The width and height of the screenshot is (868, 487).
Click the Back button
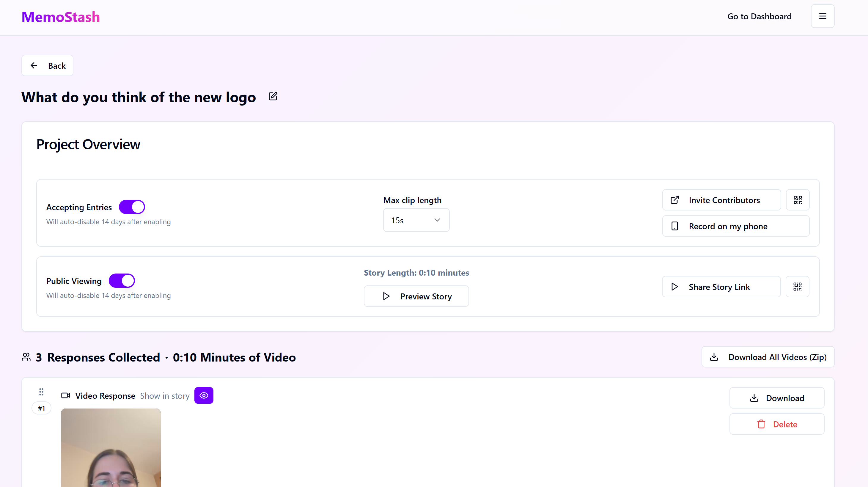[x=48, y=65]
